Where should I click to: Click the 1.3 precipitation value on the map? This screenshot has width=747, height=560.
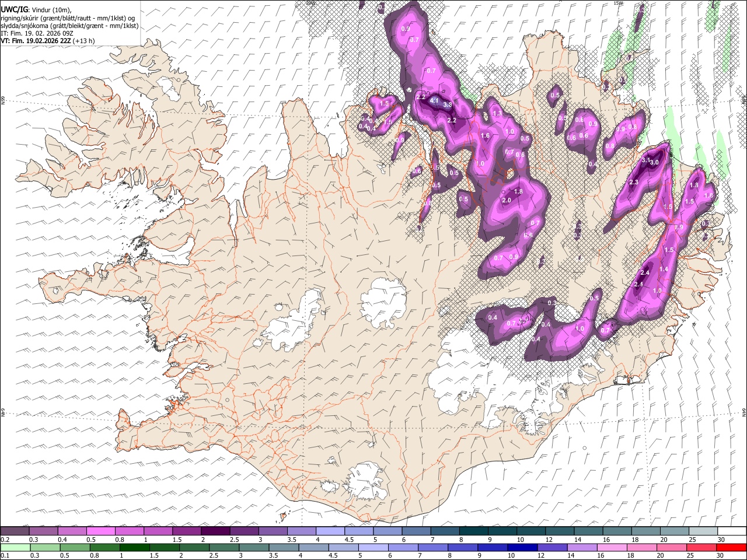(498, 114)
